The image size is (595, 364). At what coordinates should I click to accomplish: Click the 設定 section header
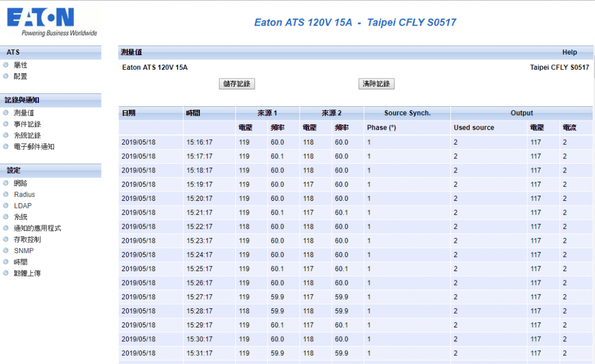(51, 171)
